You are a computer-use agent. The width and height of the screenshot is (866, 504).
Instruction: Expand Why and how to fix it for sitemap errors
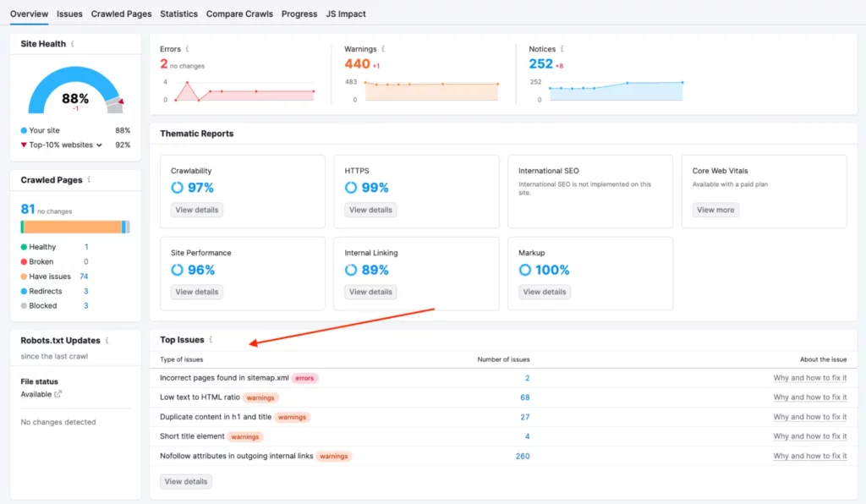point(810,378)
